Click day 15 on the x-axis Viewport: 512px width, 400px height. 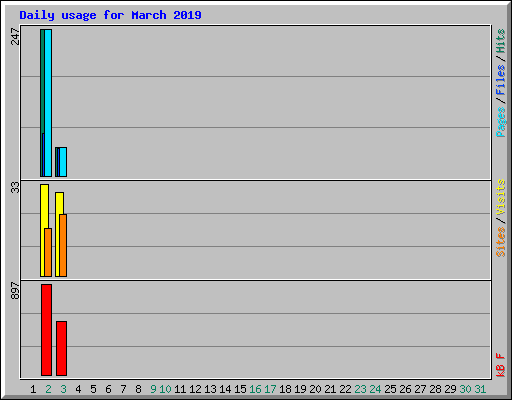coord(240,389)
